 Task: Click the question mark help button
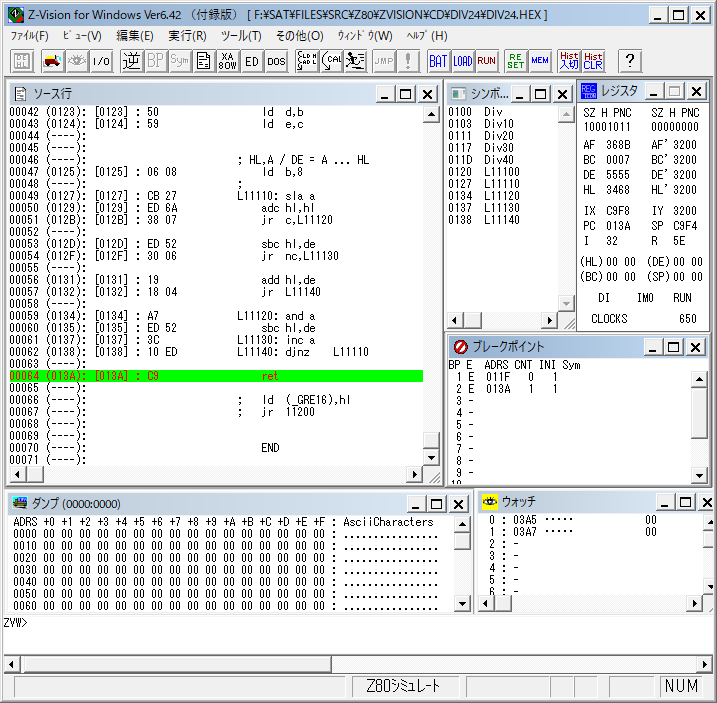click(x=630, y=61)
